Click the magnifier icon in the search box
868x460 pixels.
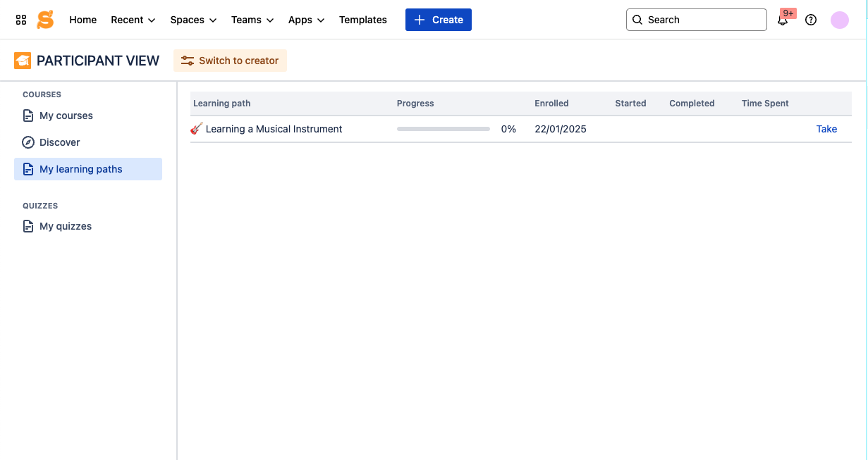[637, 20]
